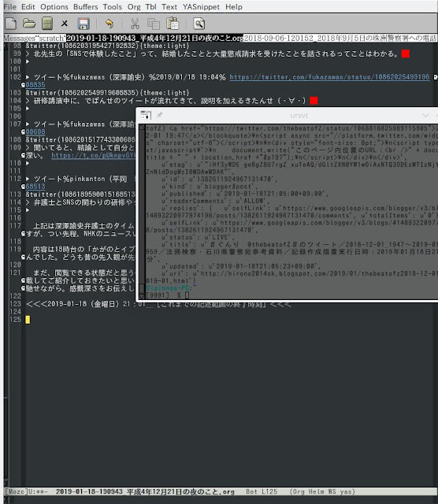Click the '(Org Helm WS yas)' mode list
The height and width of the screenshot is (504, 438).
(x=322, y=491)
